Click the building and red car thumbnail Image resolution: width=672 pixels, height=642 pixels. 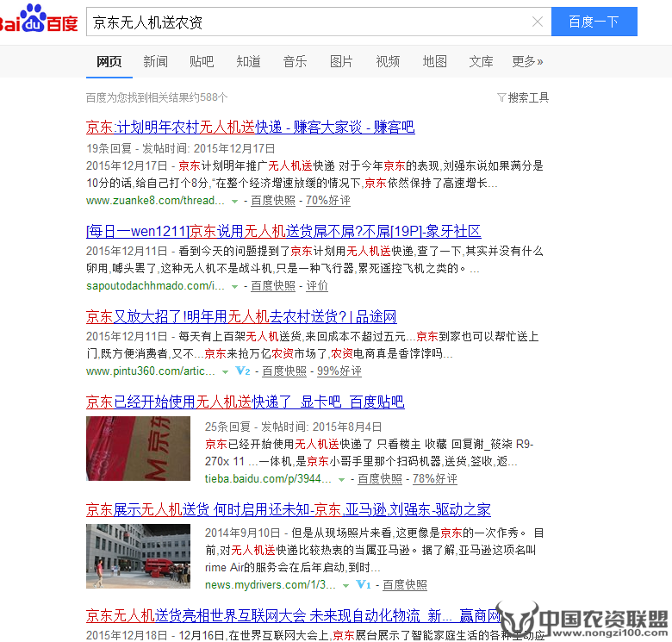point(138,556)
